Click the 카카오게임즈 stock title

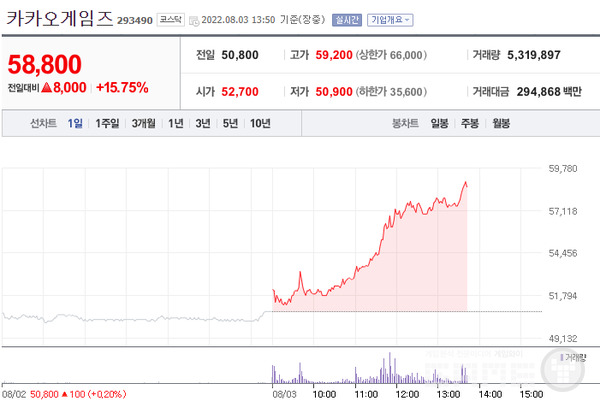60,18
